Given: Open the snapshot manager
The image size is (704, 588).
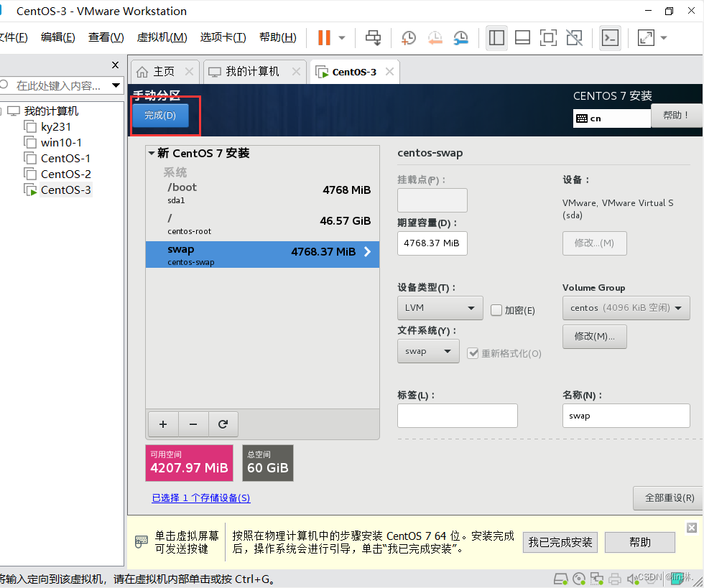Looking at the screenshot, I should click(460, 38).
